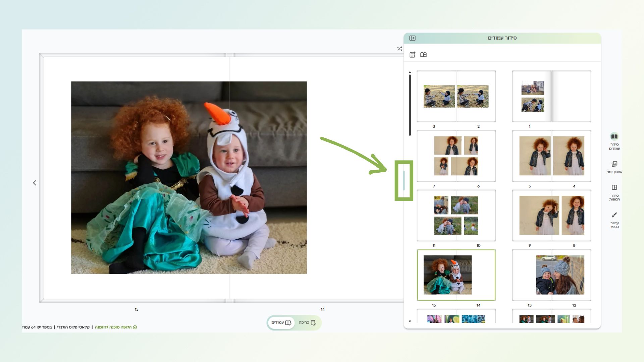
Task: Shuffle the layout with the shuffle icon
Action: (x=399, y=49)
